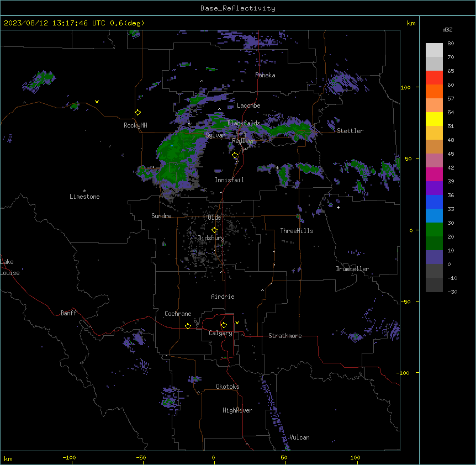Click the yellow diamond marker south of RedDeer

[235, 155]
